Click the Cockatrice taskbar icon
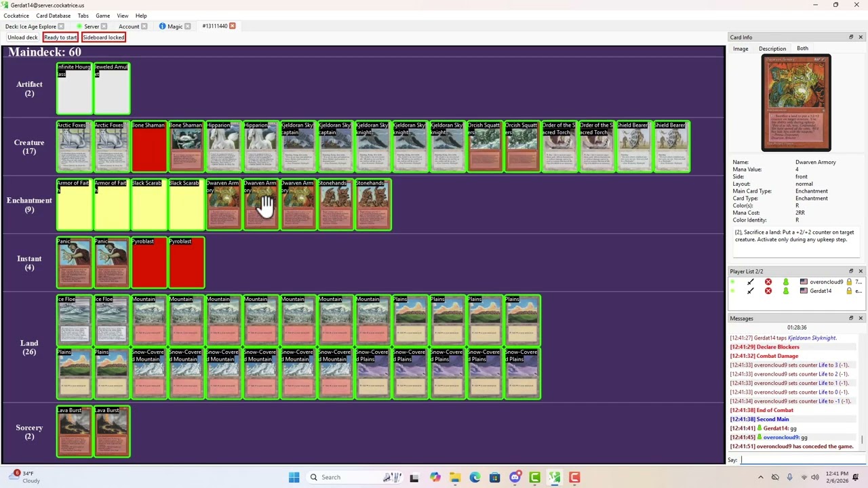 point(555,477)
